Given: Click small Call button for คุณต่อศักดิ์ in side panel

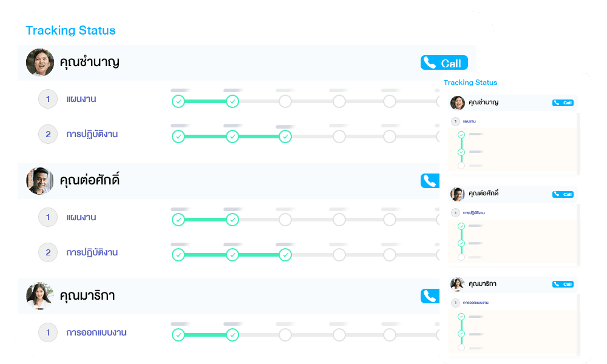Looking at the screenshot, I should pyautogui.click(x=563, y=194).
